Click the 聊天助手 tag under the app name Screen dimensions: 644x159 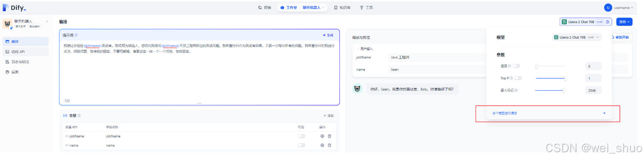(20, 27)
